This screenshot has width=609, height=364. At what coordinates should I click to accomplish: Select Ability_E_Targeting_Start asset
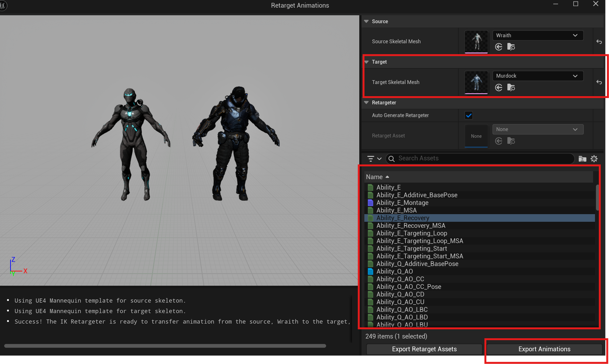pyautogui.click(x=480, y=248)
